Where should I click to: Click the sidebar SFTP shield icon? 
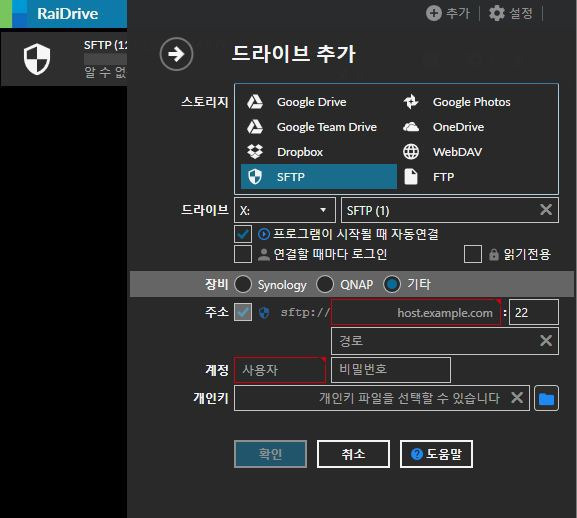click(36, 59)
